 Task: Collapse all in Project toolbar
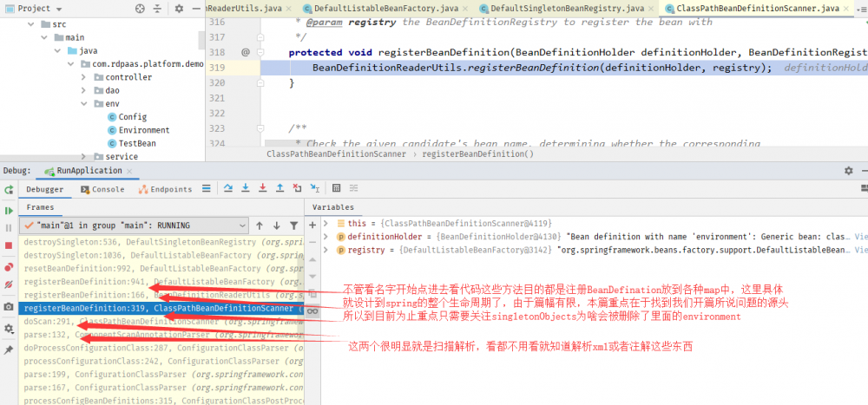[157, 9]
